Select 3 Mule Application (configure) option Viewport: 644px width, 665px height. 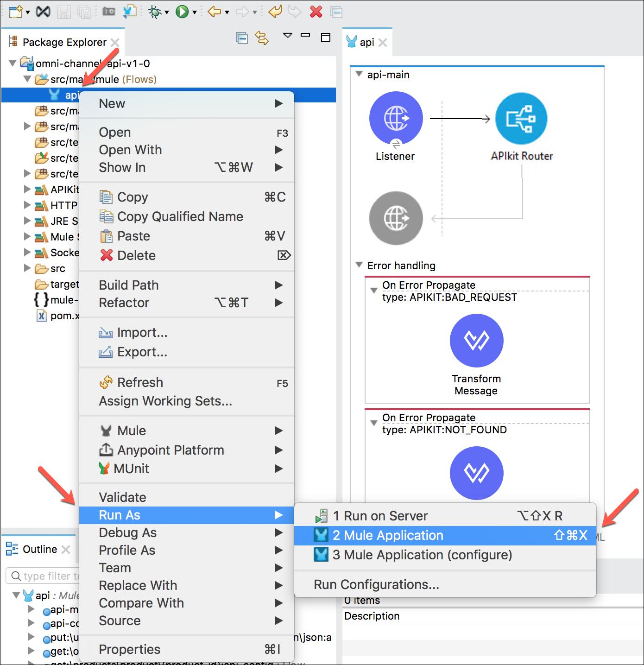445,555
